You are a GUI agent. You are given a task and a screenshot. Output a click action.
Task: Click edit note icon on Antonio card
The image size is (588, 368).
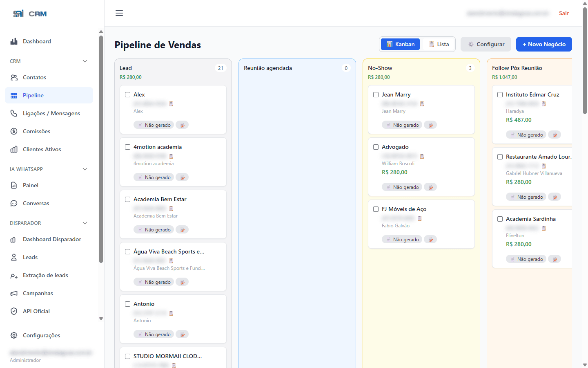pyautogui.click(x=182, y=334)
